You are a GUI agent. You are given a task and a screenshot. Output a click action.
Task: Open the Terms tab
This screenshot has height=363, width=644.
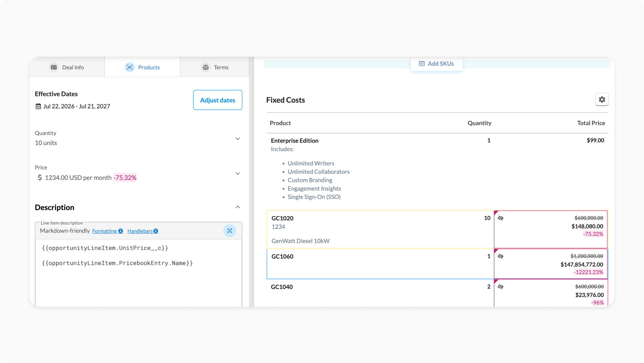[x=215, y=67]
